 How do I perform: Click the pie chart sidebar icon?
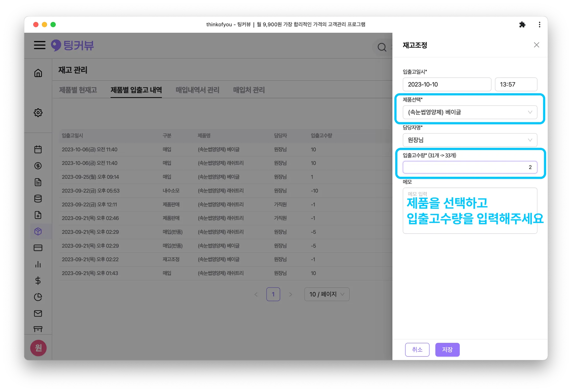pos(38,297)
